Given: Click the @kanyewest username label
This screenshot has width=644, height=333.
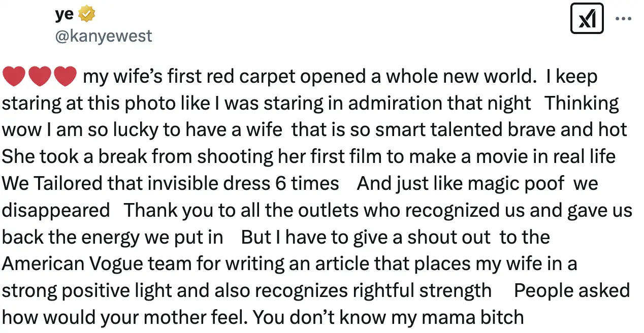Looking at the screenshot, I should pyautogui.click(x=104, y=36).
